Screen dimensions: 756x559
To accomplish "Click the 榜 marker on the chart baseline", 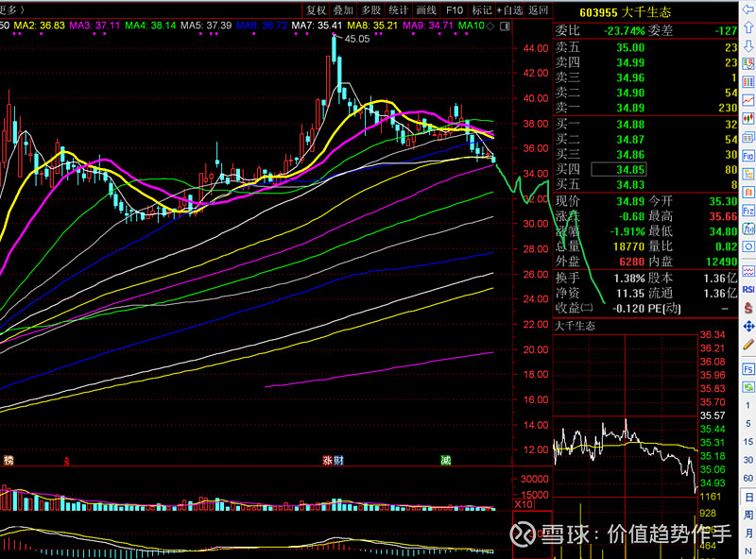I will (x=9, y=460).
